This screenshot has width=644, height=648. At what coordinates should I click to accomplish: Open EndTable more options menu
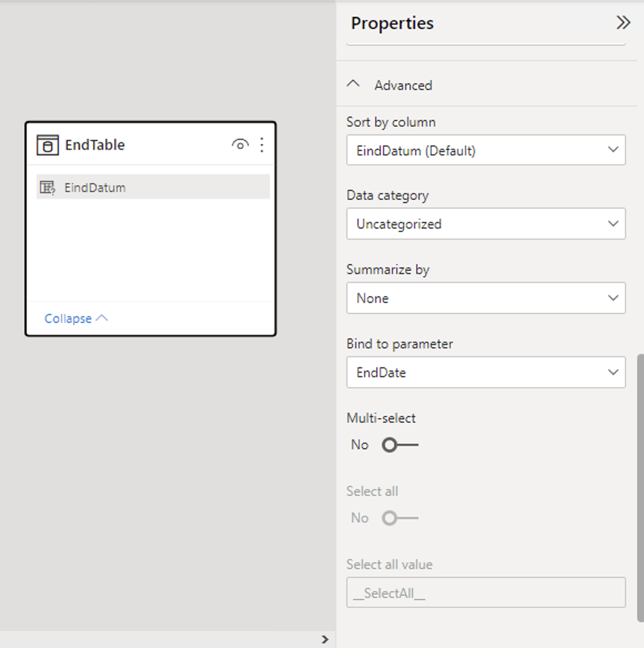coord(262,145)
